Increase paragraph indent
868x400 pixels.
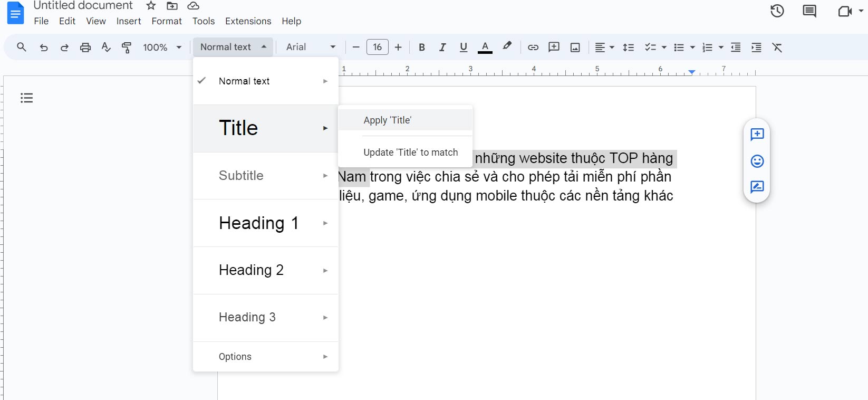(x=756, y=47)
